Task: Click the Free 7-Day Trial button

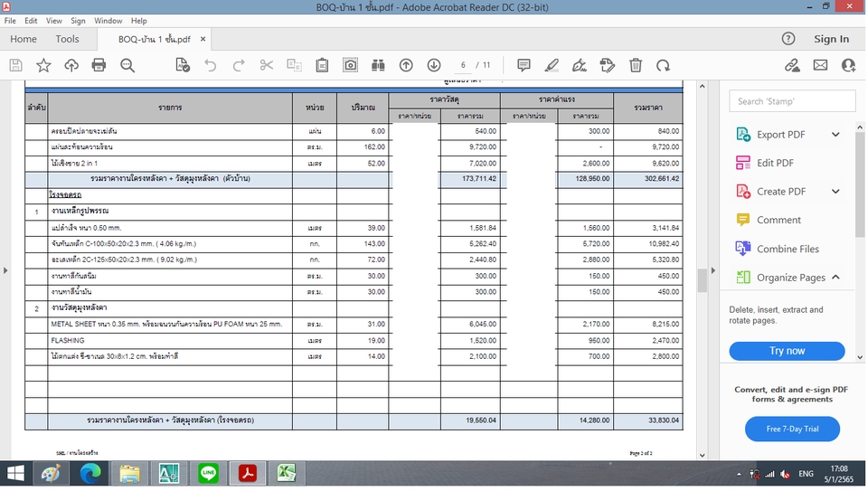Action: [x=792, y=429]
